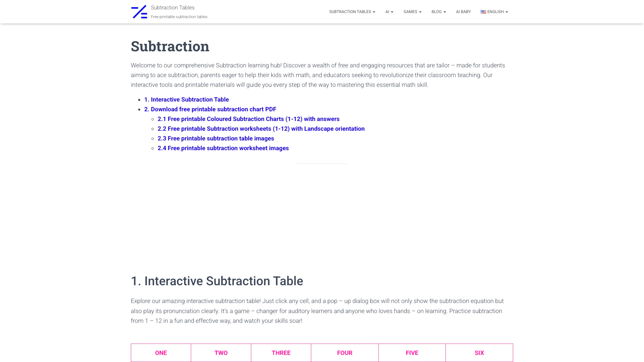This screenshot has width=644, height=362.
Task: Select the ONE table cell
Action: point(161,353)
